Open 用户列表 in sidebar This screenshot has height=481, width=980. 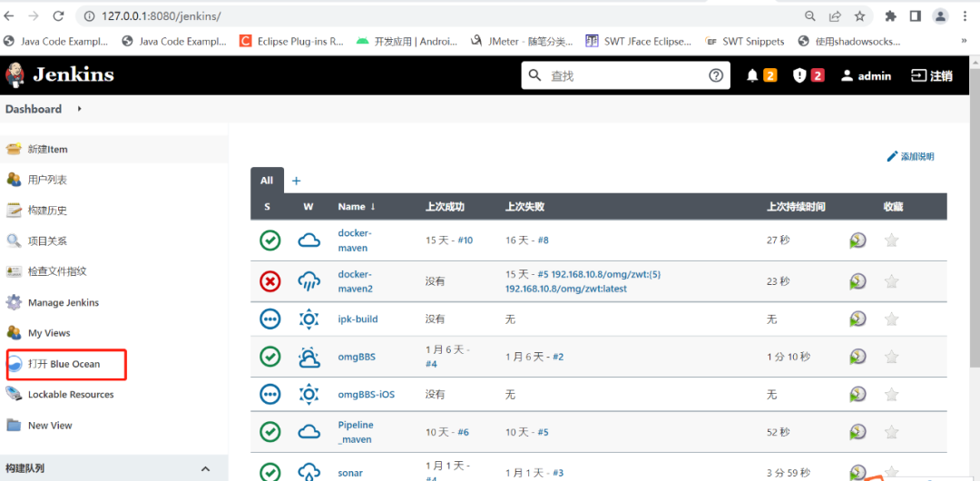[47, 180]
